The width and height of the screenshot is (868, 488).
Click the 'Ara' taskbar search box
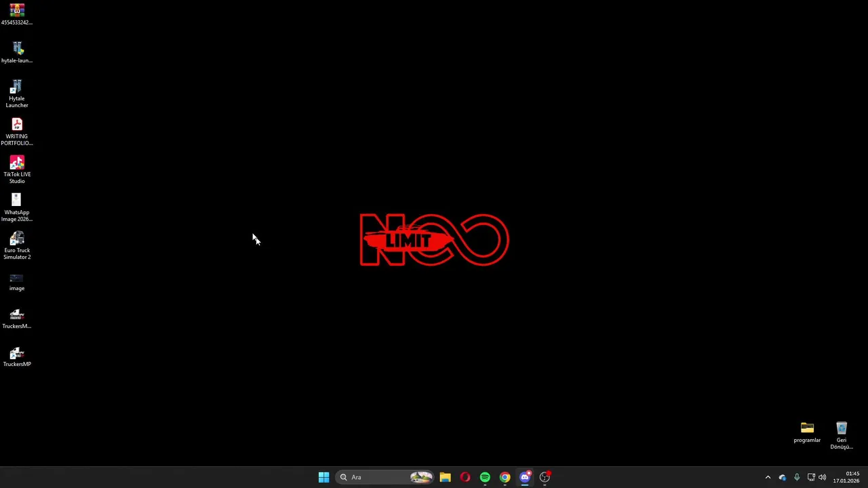(385, 477)
